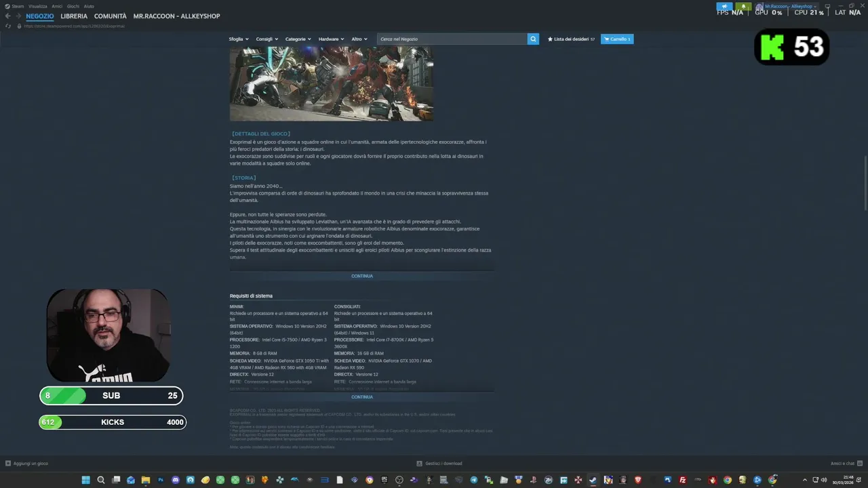This screenshot has width=868, height=488.
Task: Open Telegram from the taskbar
Action: (x=473, y=480)
